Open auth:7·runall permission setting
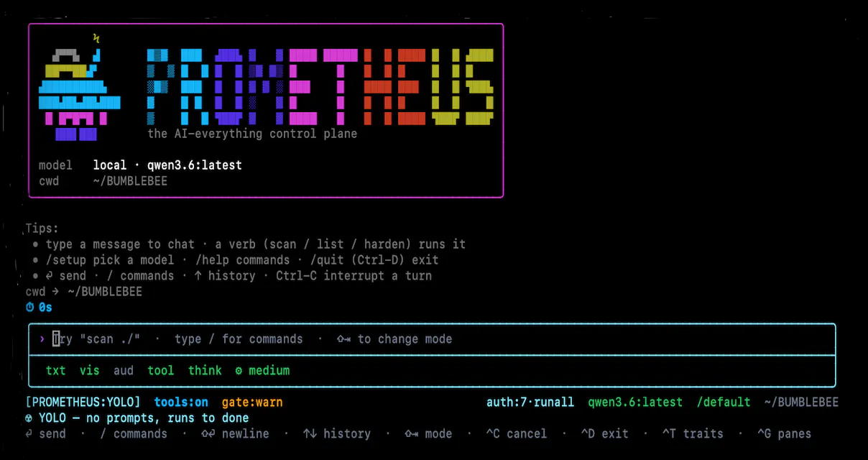Screen dimensions: 868x460 pos(530,402)
